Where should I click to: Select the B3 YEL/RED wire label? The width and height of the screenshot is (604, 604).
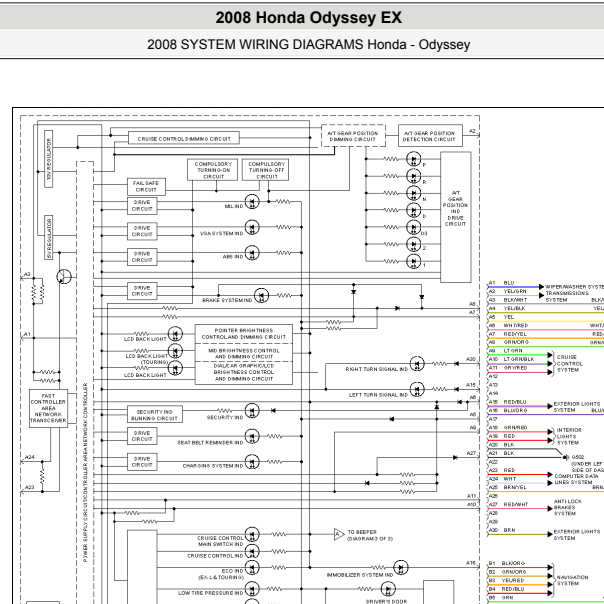507,580
